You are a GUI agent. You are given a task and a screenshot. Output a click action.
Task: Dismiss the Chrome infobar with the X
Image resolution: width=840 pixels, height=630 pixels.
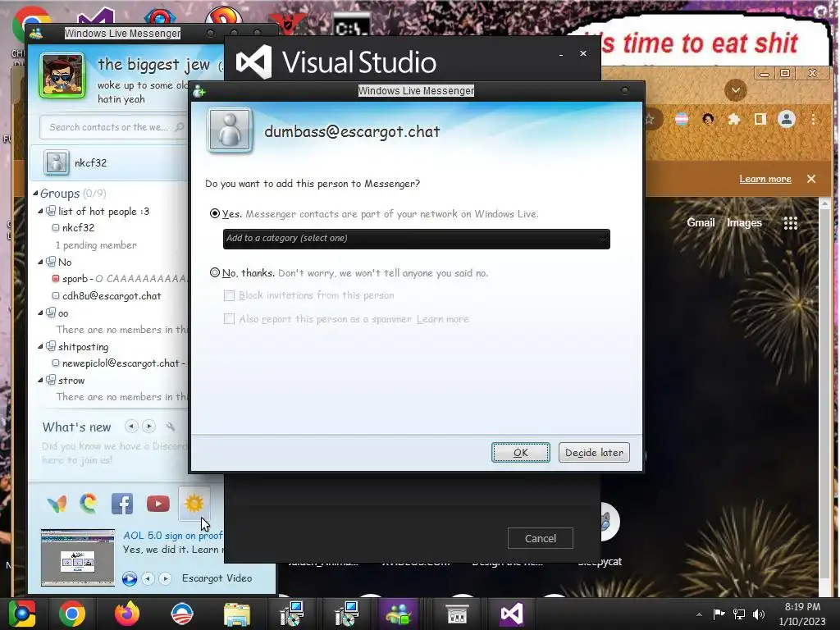(811, 179)
